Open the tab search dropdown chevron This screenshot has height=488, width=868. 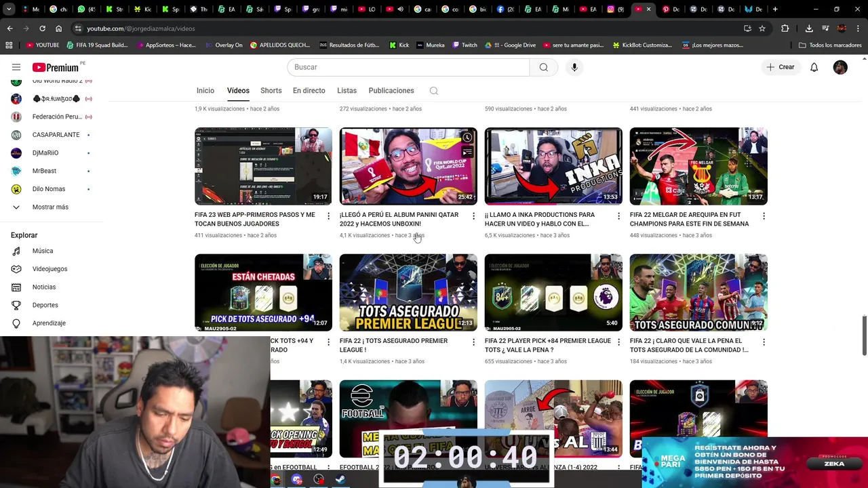pyautogui.click(x=9, y=9)
